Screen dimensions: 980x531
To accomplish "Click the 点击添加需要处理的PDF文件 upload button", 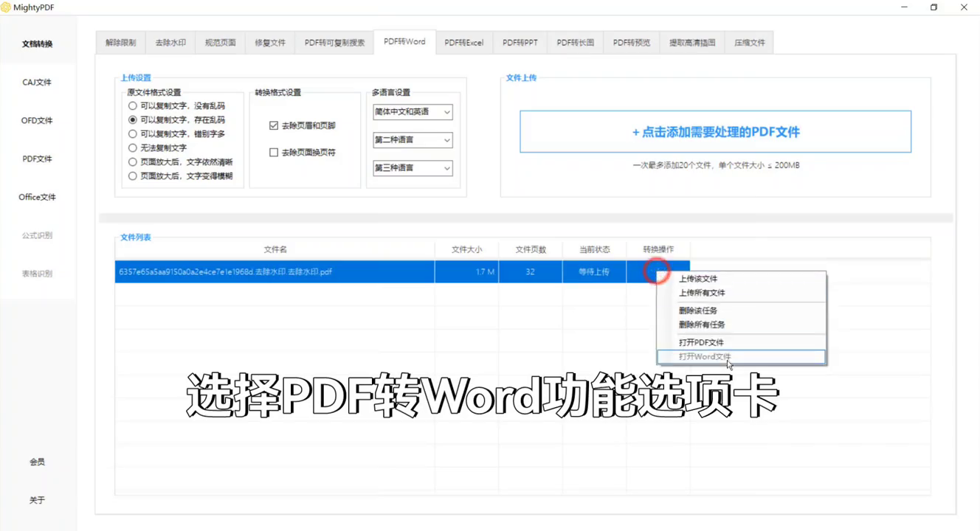I will pos(715,132).
